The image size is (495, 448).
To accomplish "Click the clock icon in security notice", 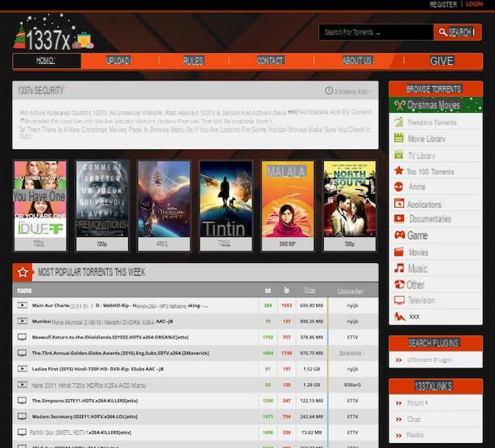I will tap(329, 91).
